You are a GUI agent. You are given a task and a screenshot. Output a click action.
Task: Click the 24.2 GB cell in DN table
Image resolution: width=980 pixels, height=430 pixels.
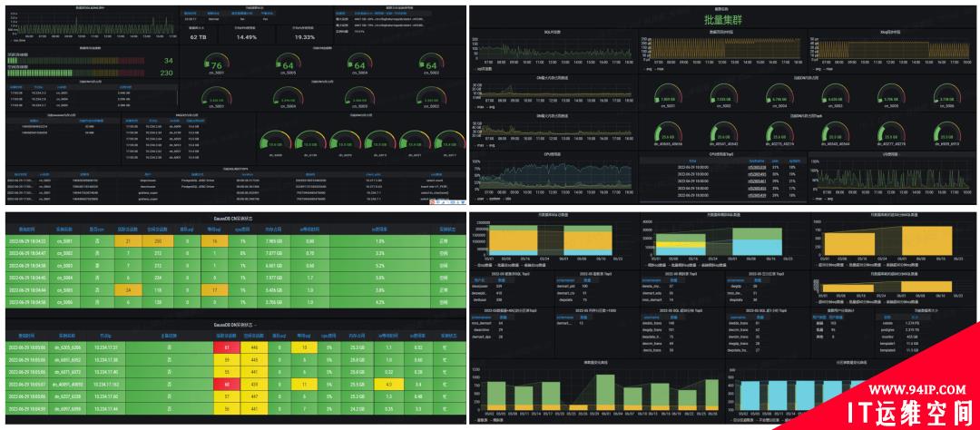click(x=358, y=408)
